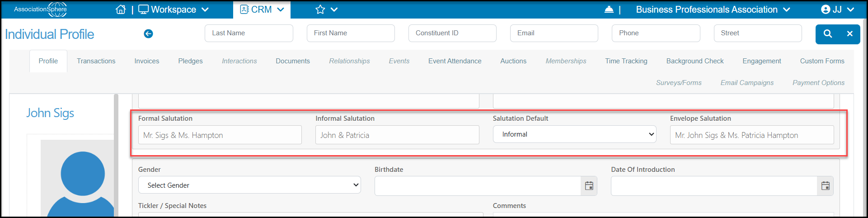The height and width of the screenshot is (218, 868).
Task: Click the left panel vertical scrollbar
Action: (x=116, y=155)
